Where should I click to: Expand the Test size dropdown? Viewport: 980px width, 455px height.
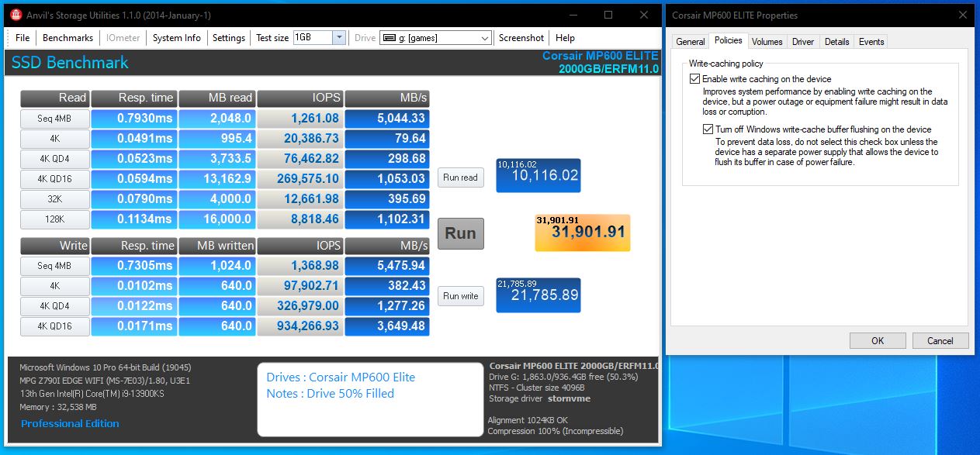click(339, 37)
